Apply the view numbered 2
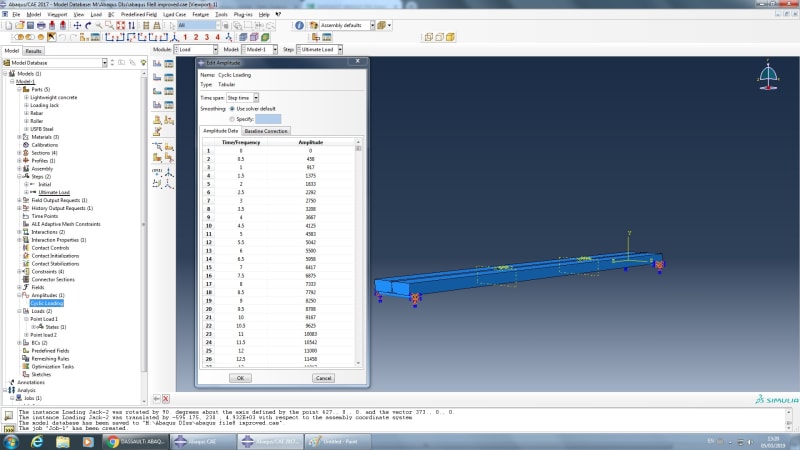 coord(196,37)
